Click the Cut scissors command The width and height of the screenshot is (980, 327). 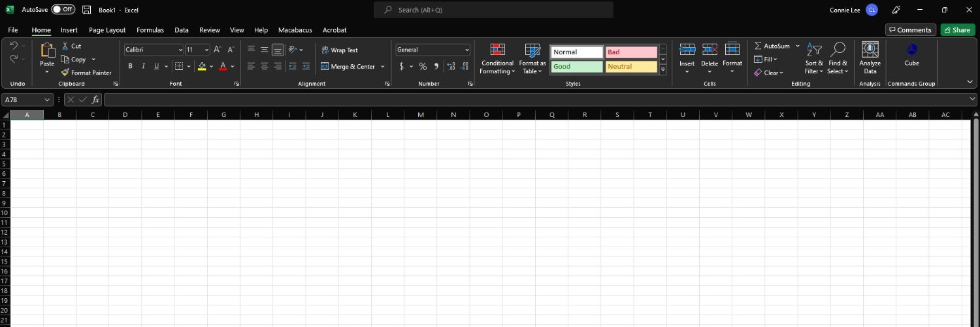(72, 46)
